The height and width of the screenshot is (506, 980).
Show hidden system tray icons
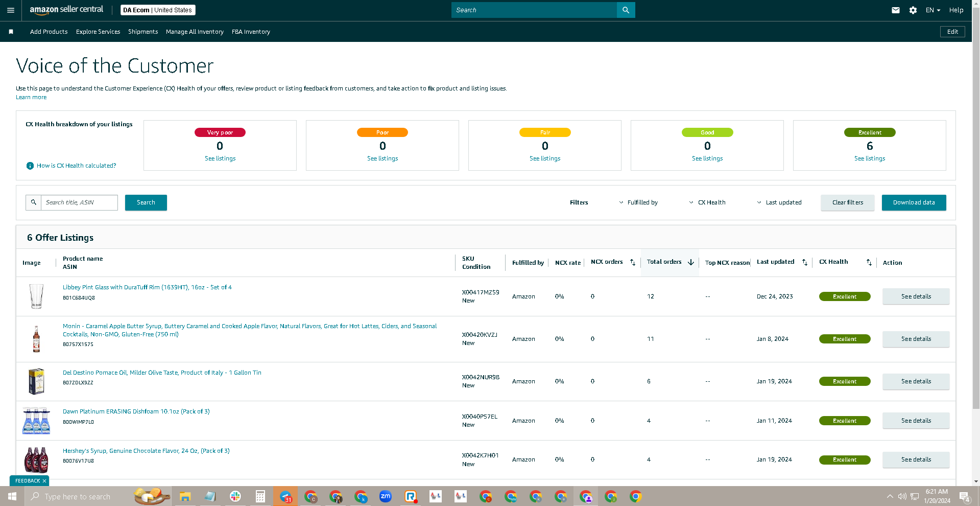click(x=890, y=496)
